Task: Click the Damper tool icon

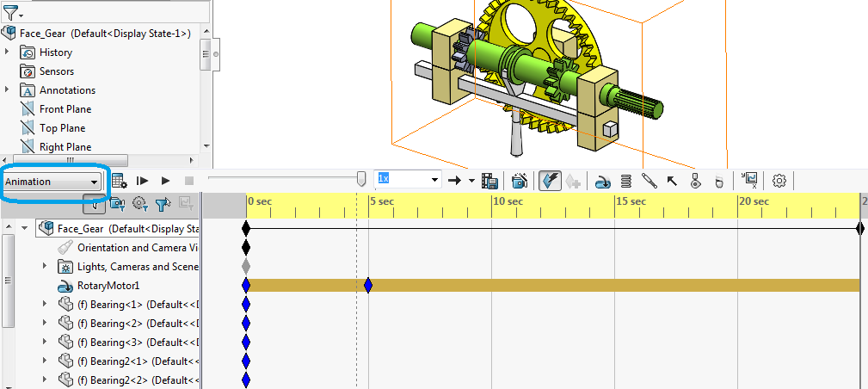Action: (x=649, y=181)
